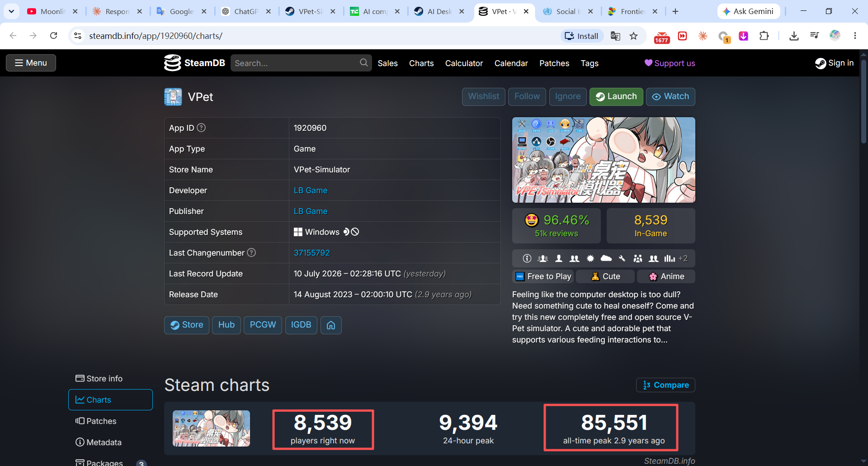Click the info circle category icon
This screenshot has height=466, width=868.
pos(527,258)
